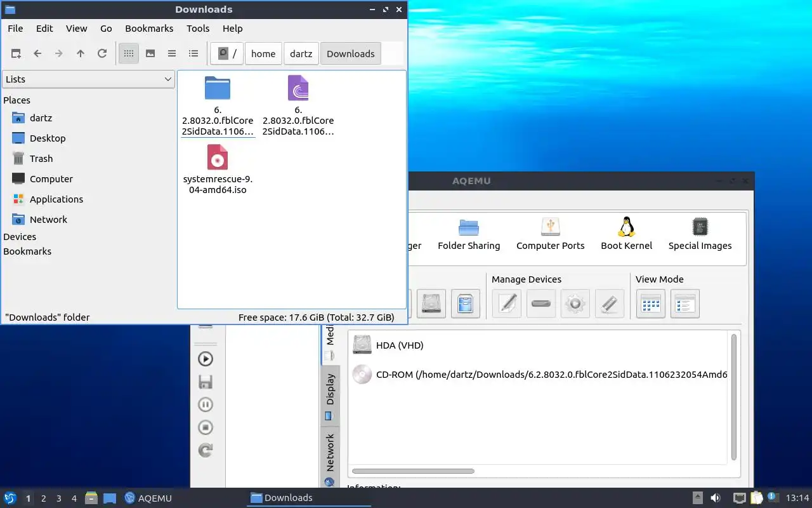Viewport: 812px width, 508px height.
Task: Open the View menu
Action: tap(77, 29)
